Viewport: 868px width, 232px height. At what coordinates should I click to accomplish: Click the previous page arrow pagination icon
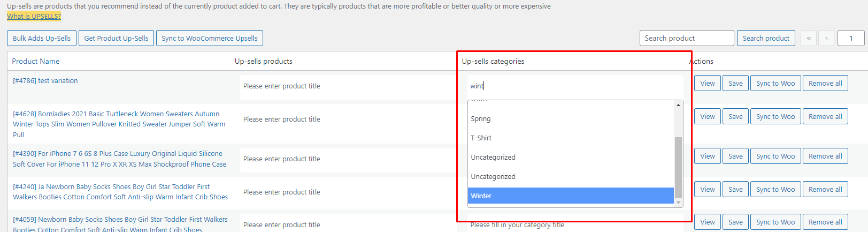pyautogui.click(x=826, y=38)
